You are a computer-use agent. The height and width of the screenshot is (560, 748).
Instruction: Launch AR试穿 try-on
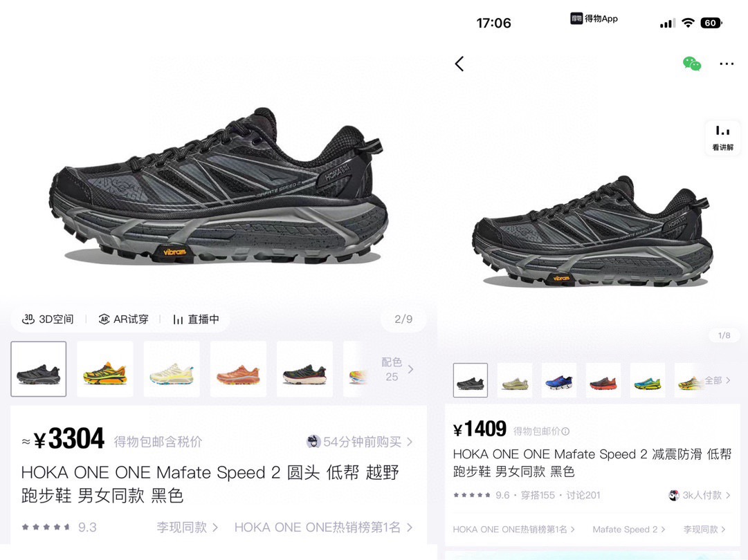click(x=123, y=319)
